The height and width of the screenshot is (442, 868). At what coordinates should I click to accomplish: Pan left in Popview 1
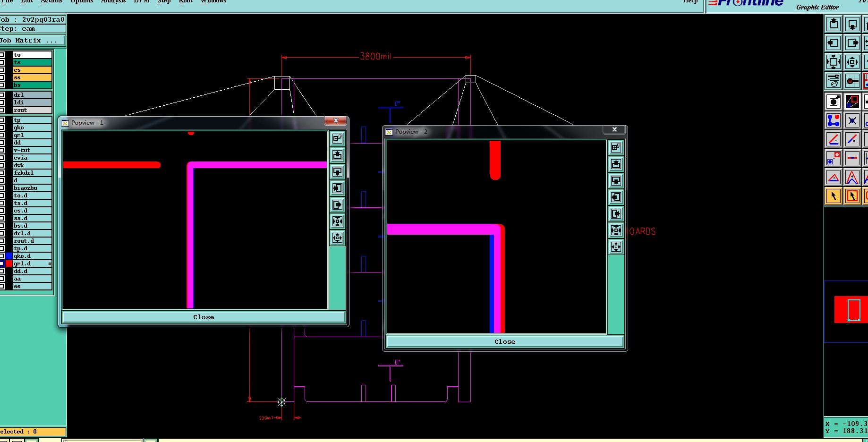337,188
